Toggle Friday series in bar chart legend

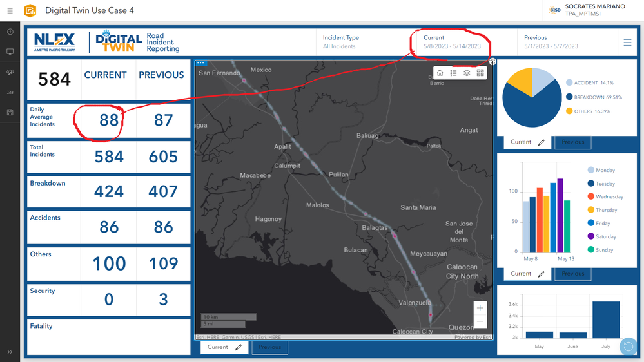tap(600, 223)
